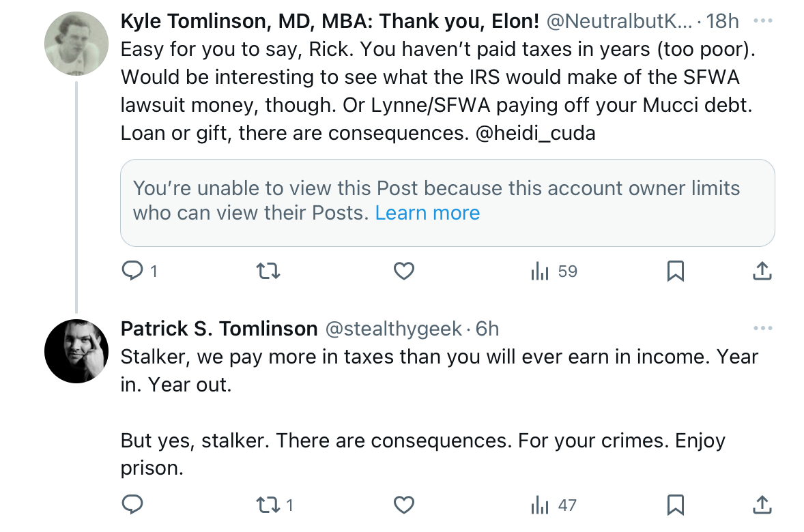This screenshot has height=532, width=804.
Task: Open more options on Patrick's post
Action: pos(762,328)
